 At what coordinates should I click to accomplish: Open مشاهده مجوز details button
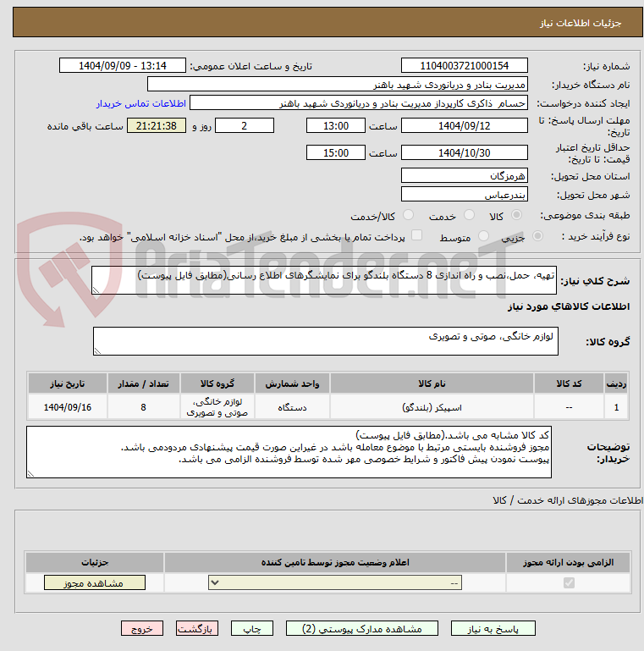[95, 583]
